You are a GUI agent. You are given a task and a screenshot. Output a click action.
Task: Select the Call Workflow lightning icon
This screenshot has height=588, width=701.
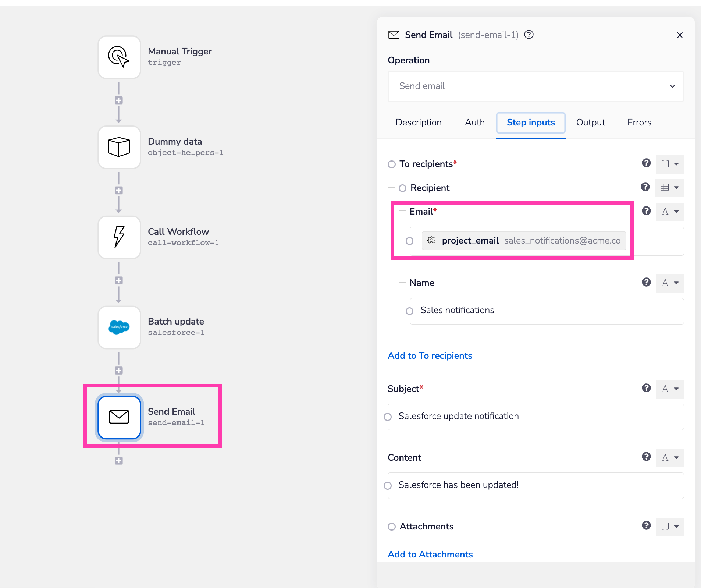(x=119, y=237)
